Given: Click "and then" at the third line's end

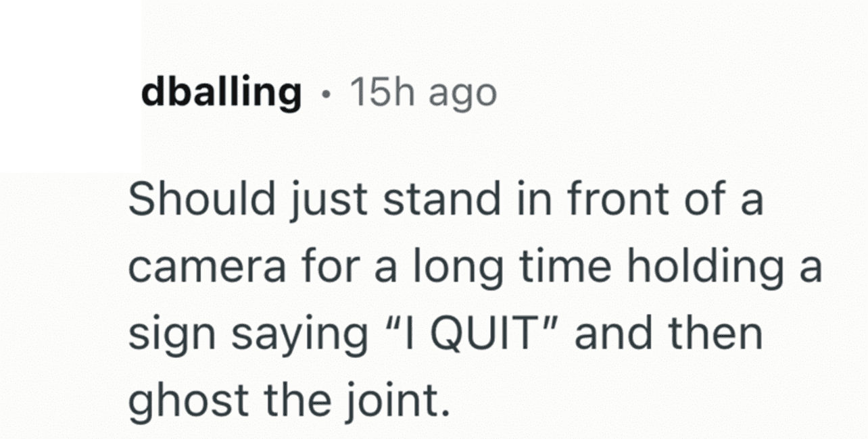Looking at the screenshot, I should [x=668, y=336].
